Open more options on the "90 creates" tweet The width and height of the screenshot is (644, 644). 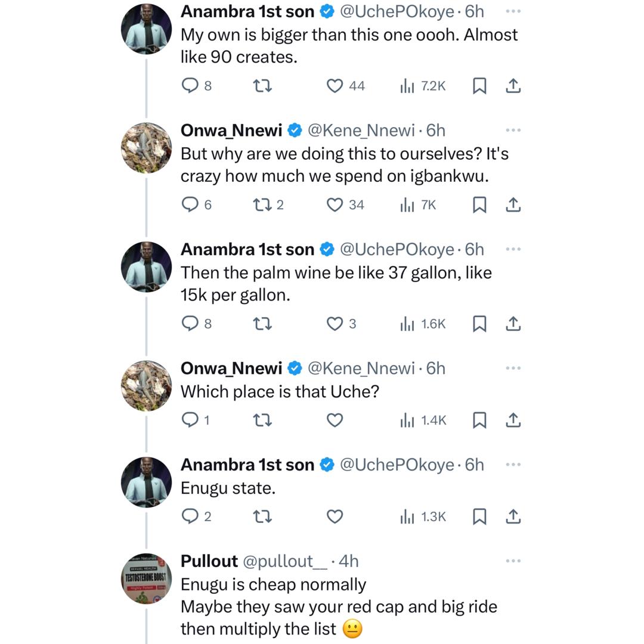(x=513, y=11)
